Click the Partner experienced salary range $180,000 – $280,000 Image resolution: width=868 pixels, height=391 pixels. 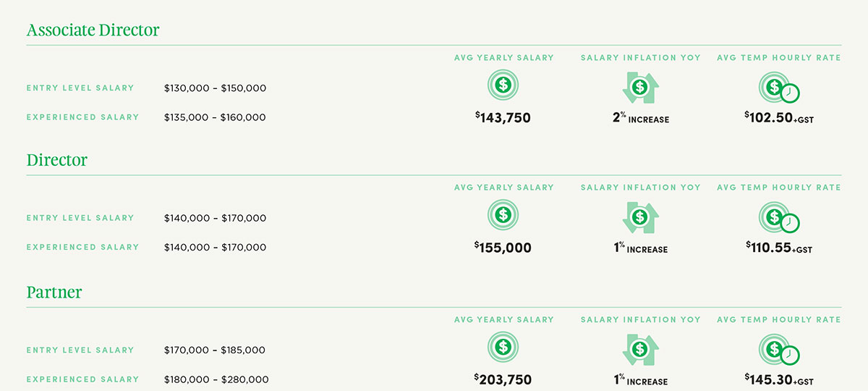(216, 379)
